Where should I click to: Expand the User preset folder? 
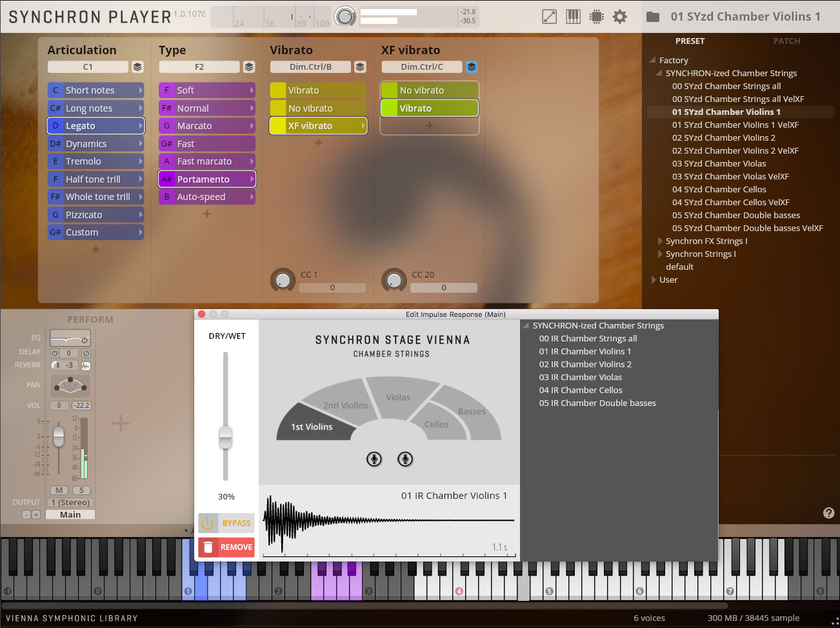[x=654, y=279]
